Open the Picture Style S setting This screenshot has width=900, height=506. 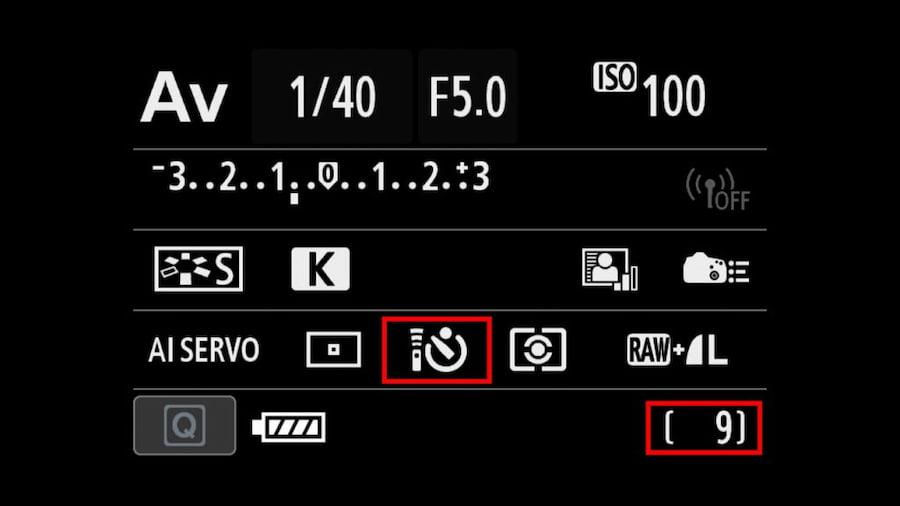(199, 269)
